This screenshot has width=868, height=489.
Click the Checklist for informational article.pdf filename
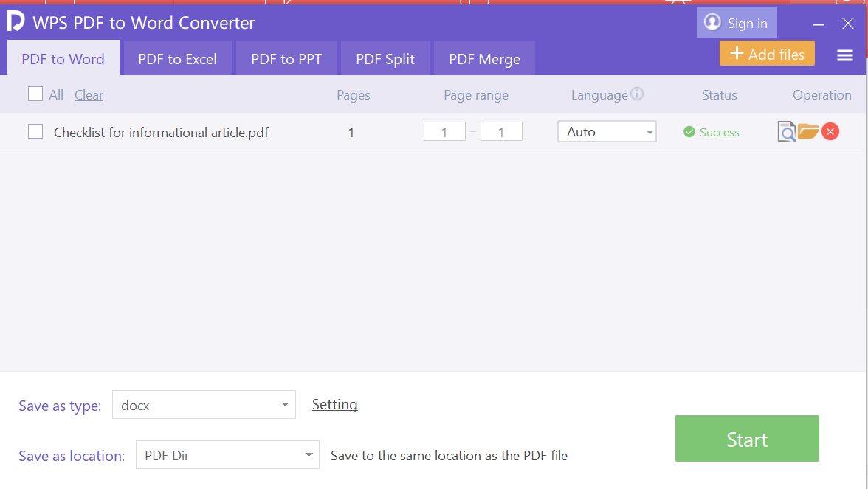pyautogui.click(x=161, y=133)
